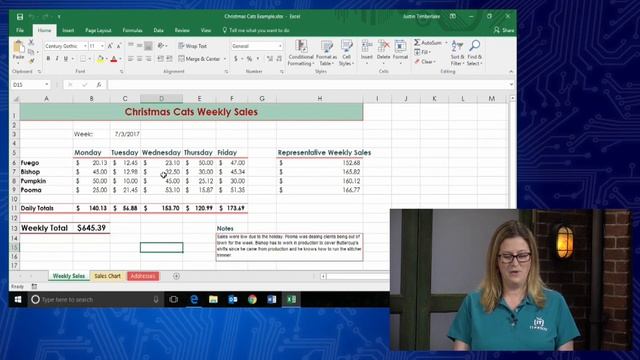Click the Tell me what you want search box
640x360 pixels.
coord(256,30)
